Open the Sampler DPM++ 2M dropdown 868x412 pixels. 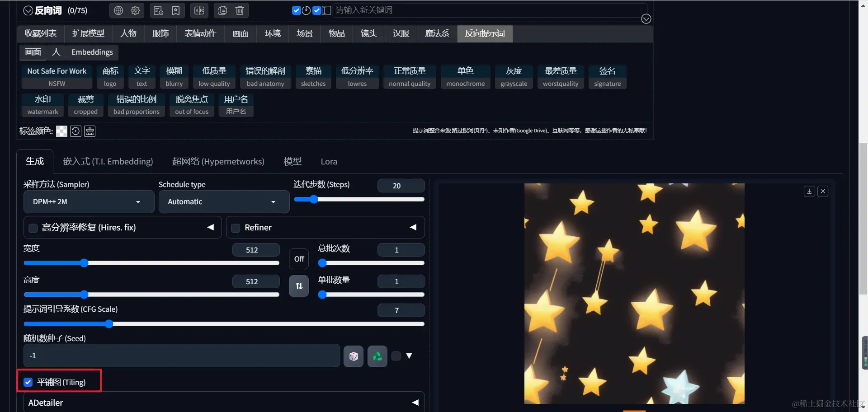(x=89, y=201)
